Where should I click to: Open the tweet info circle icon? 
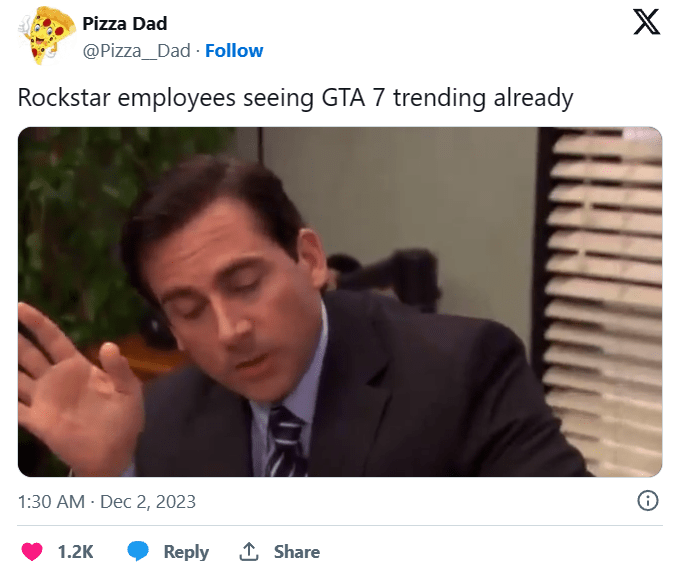point(647,501)
